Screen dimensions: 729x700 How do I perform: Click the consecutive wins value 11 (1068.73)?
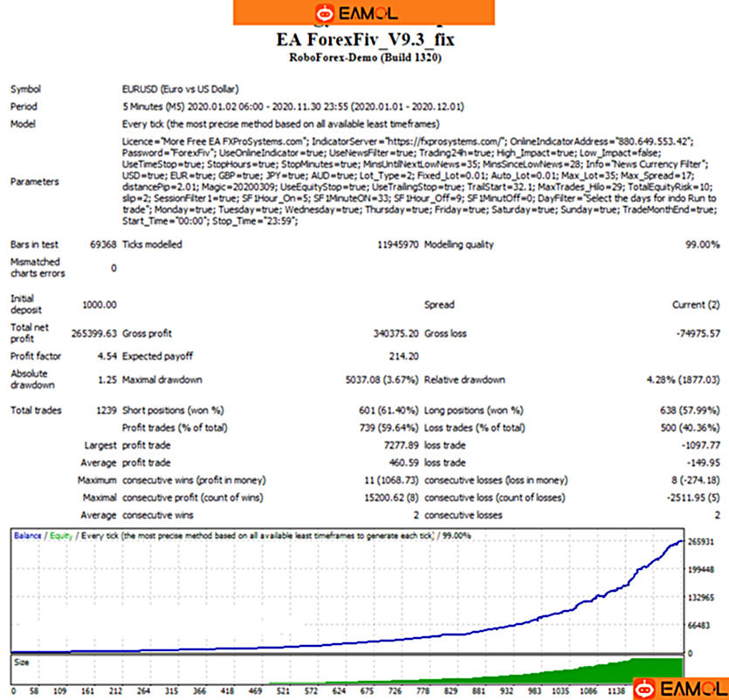[x=391, y=480]
